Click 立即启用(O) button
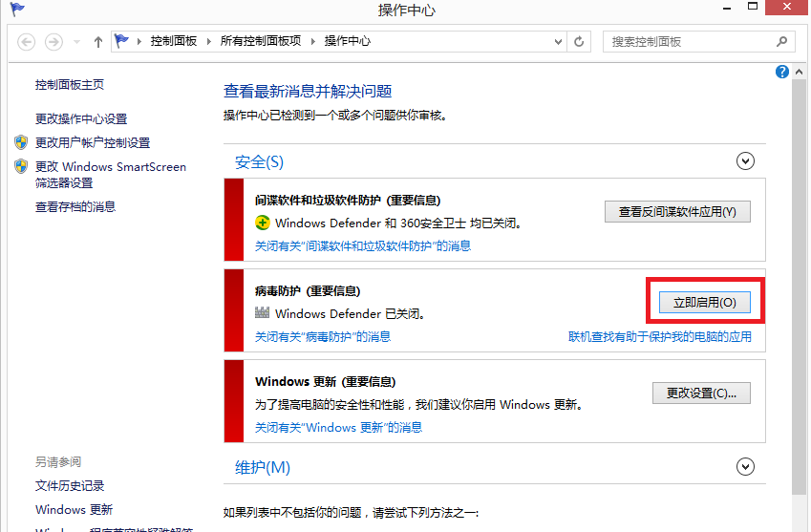811x532 pixels. click(x=704, y=303)
